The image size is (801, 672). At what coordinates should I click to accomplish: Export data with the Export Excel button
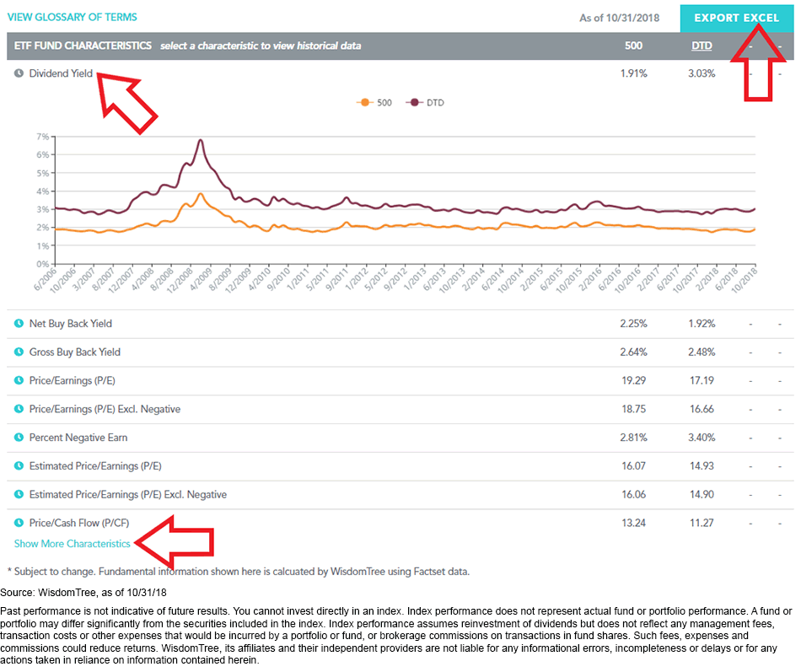[x=737, y=18]
